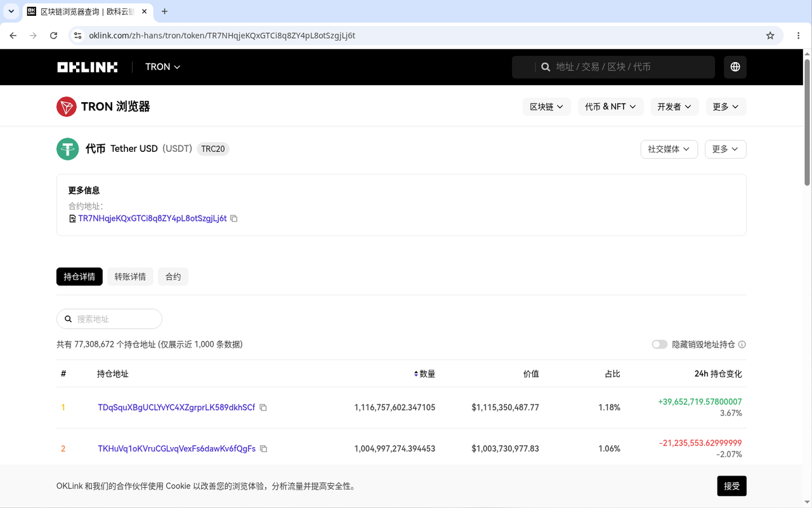The width and height of the screenshot is (812, 508).
Task: Open new browser tab
Action: point(165,11)
